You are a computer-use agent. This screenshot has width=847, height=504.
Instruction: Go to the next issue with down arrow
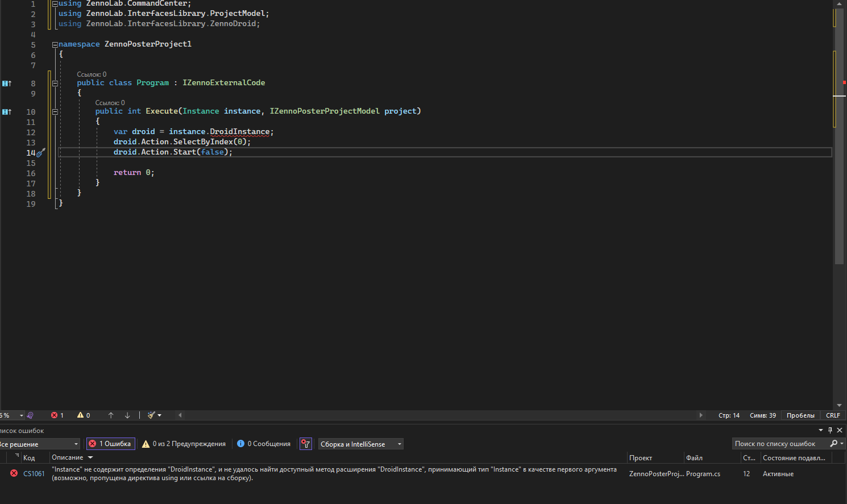[127, 415]
